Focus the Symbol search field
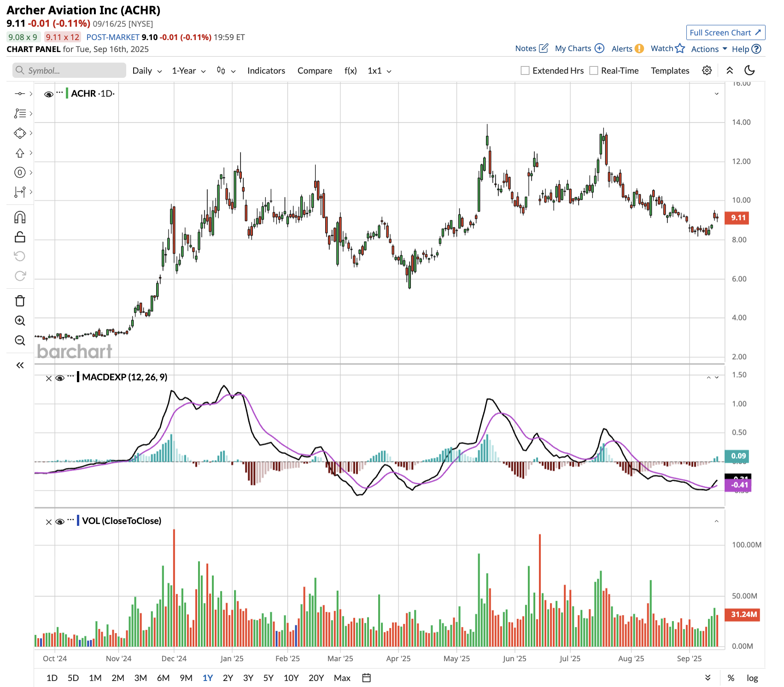Image resolution: width=784 pixels, height=687 pixels. click(x=69, y=70)
